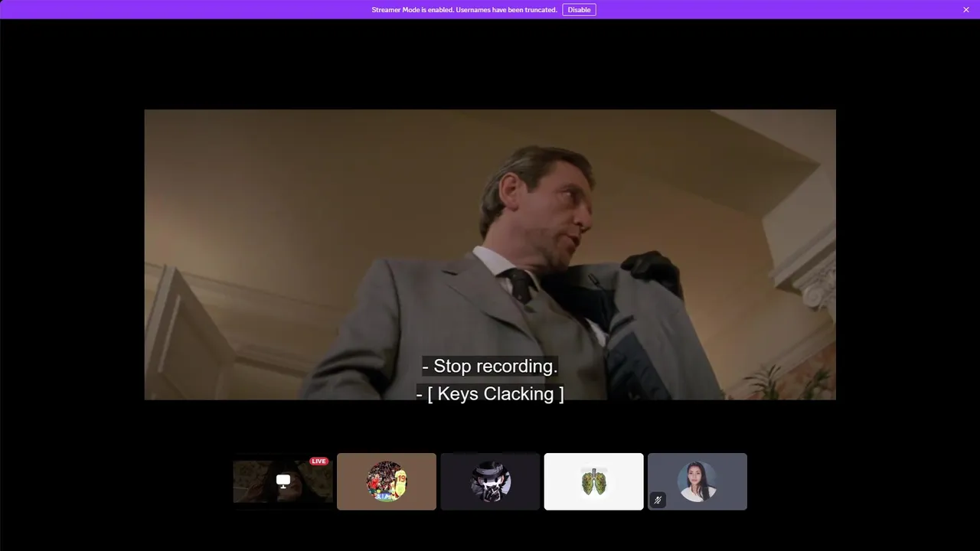Screen dimensions: 980x551
Task: Click the muted microphone icon on woman's tile
Action: point(658,500)
